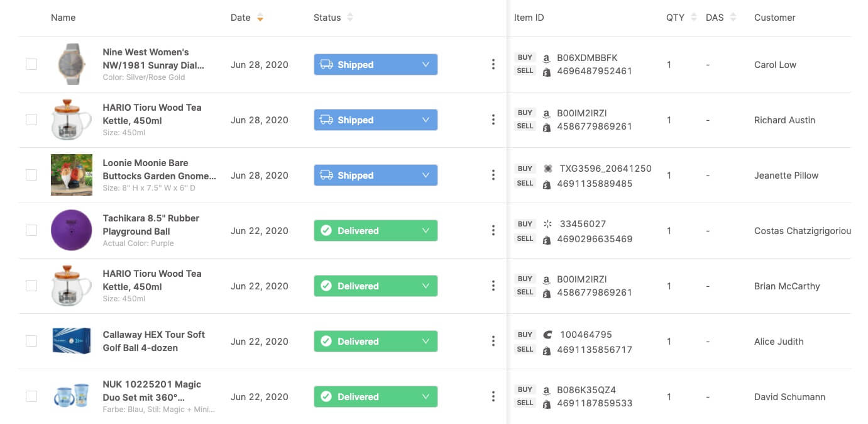Open the three-dot menu for Nine West watch row
The height and width of the screenshot is (424, 868).
(493, 64)
